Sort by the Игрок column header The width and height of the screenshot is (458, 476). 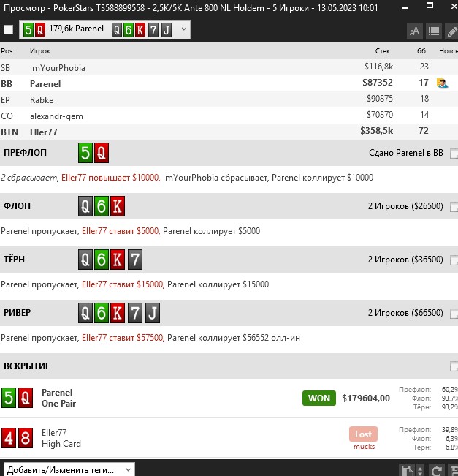tap(40, 51)
